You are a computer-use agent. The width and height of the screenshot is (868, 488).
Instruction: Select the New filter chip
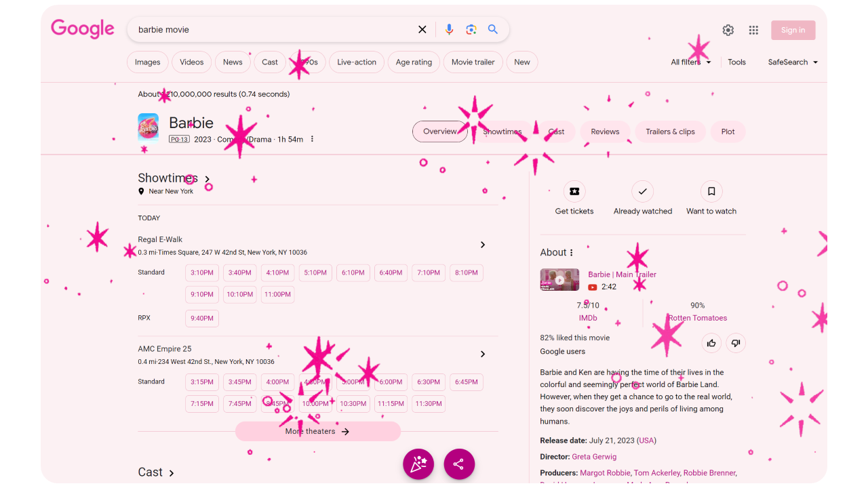coord(522,62)
